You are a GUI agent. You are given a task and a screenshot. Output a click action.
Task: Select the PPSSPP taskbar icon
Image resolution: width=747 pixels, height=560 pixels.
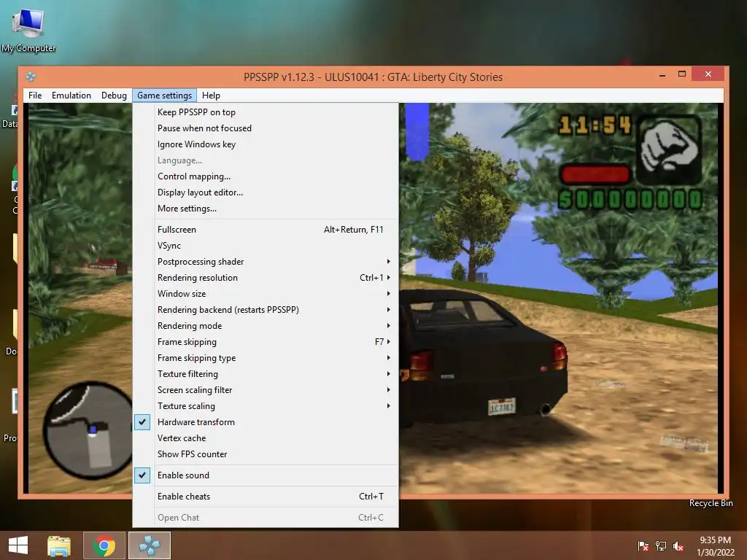pyautogui.click(x=149, y=545)
